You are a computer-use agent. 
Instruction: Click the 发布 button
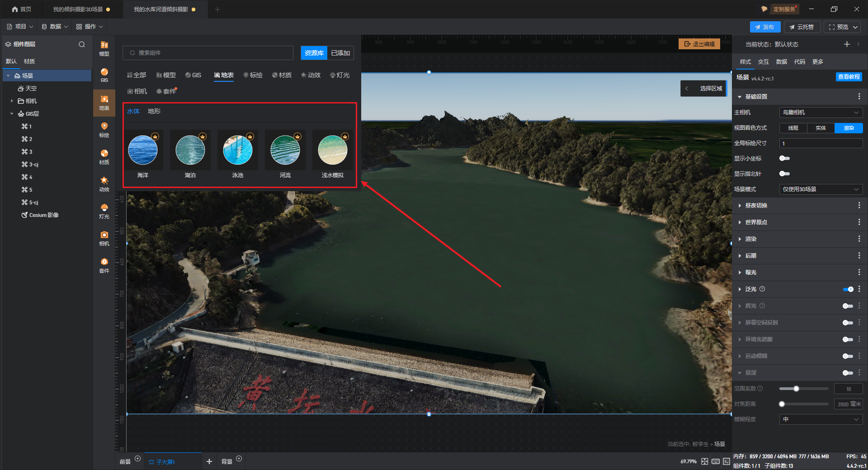pos(765,27)
